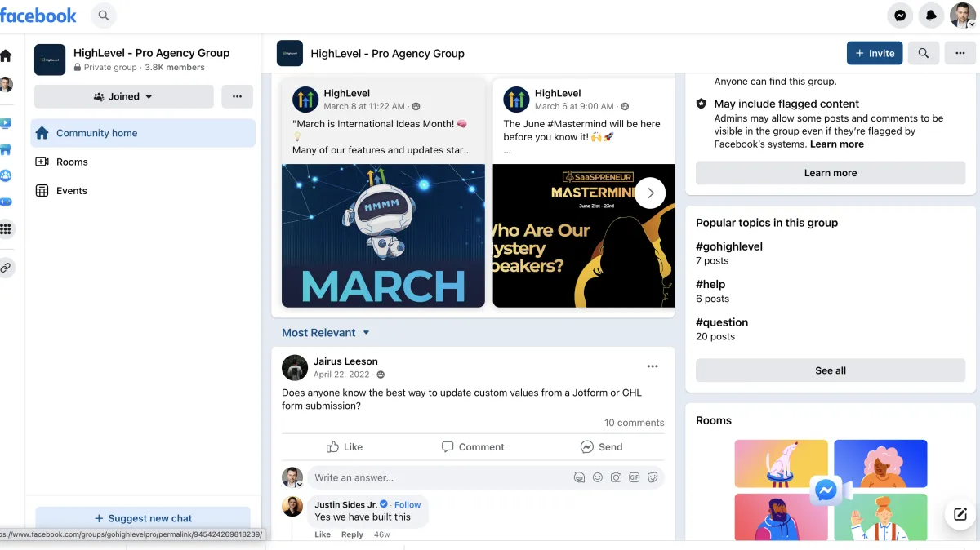Image resolution: width=980 pixels, height=550 pixels.
Task: Reply to Justin Sides Jr.'s comment
Action: 352,534
